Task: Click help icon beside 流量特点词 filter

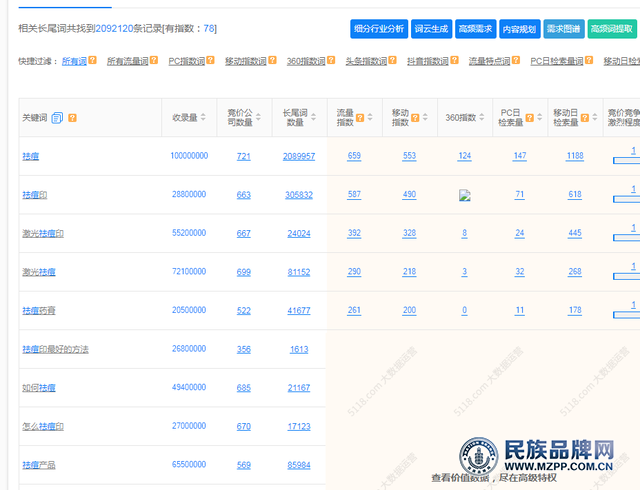Action: [514, 62]
